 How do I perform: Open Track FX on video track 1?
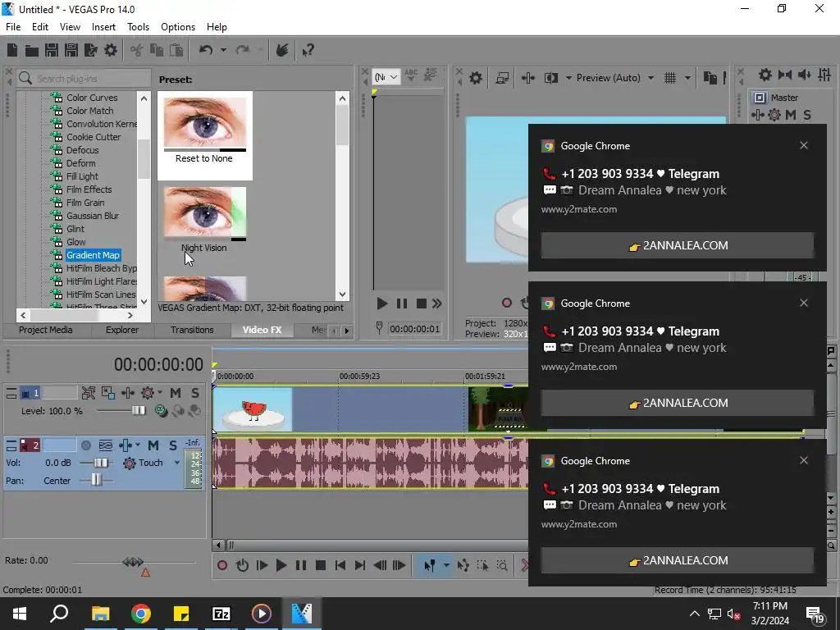[x=127, y=393]
